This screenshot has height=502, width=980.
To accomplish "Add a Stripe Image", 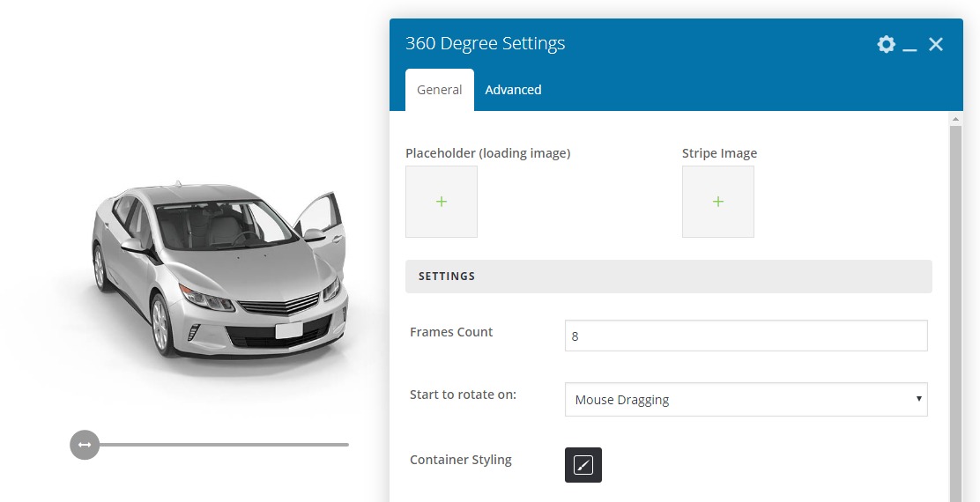I will coord(718,202).
